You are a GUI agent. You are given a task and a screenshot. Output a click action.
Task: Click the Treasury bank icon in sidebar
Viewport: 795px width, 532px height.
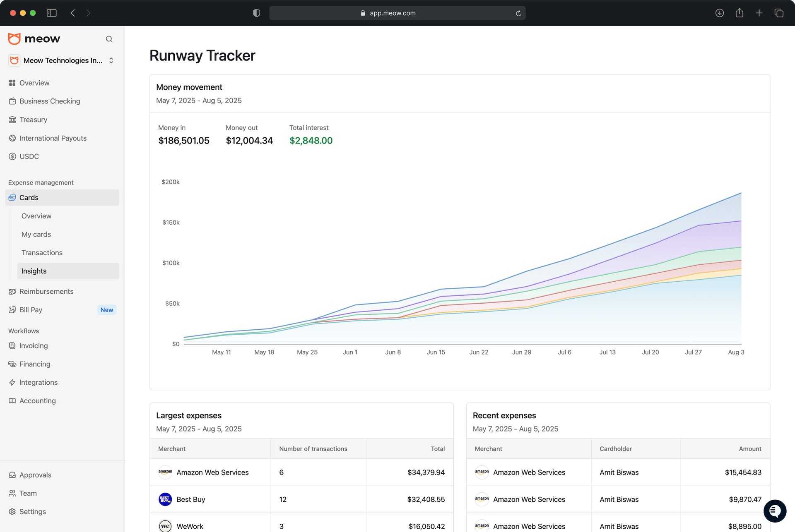[x=12, y=120]
